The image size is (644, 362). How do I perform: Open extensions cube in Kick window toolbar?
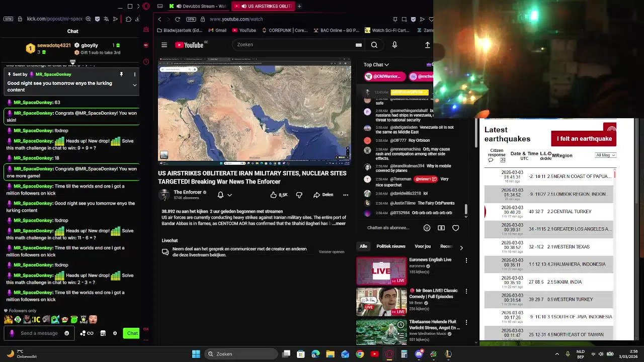128,19
